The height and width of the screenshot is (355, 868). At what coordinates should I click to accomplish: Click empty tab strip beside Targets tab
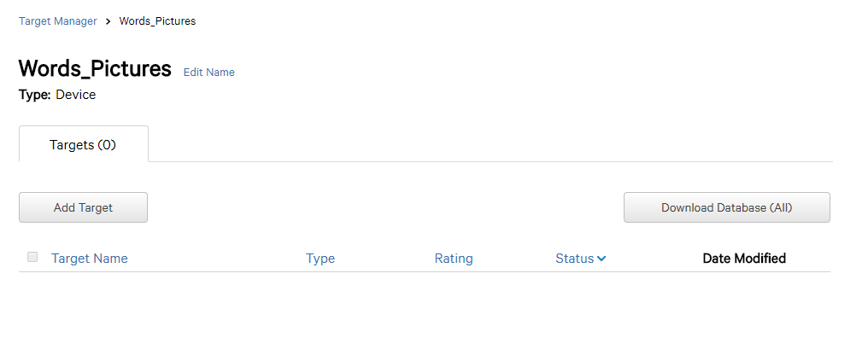pyautogui.click(x=490, y=144)
